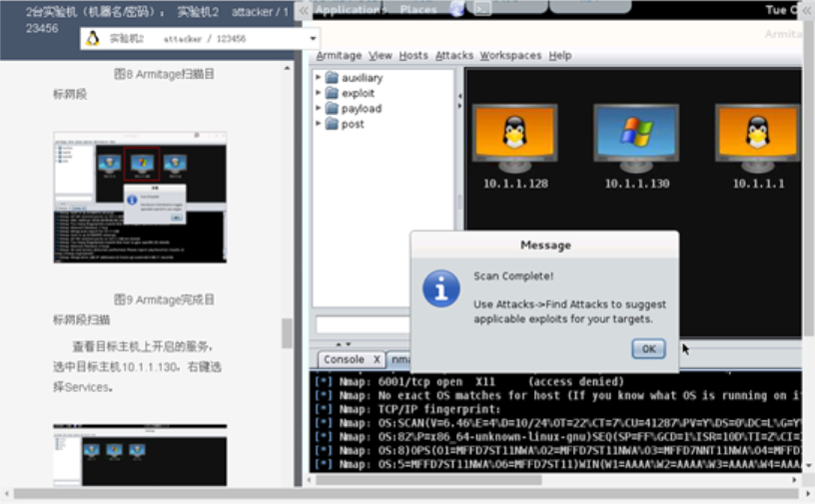Click the Figure 8 scan screenshot thumbnail
The width and height of the screenshot is (815, 504).
140,198
